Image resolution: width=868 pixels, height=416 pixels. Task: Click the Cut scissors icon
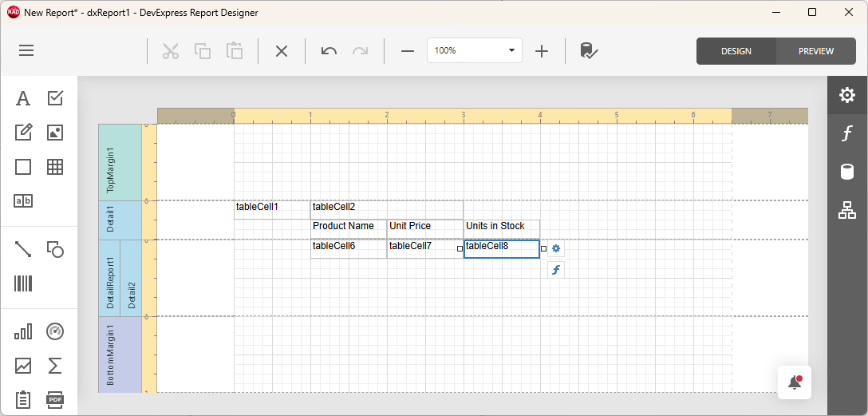pyautogui.click(x=171, y=51)
